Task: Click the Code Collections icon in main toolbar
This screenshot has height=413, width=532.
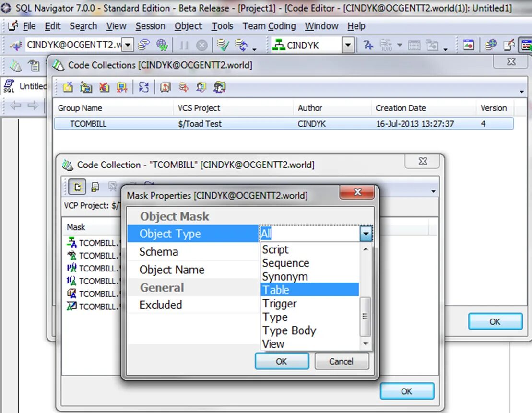Action: tap(15, 66)
